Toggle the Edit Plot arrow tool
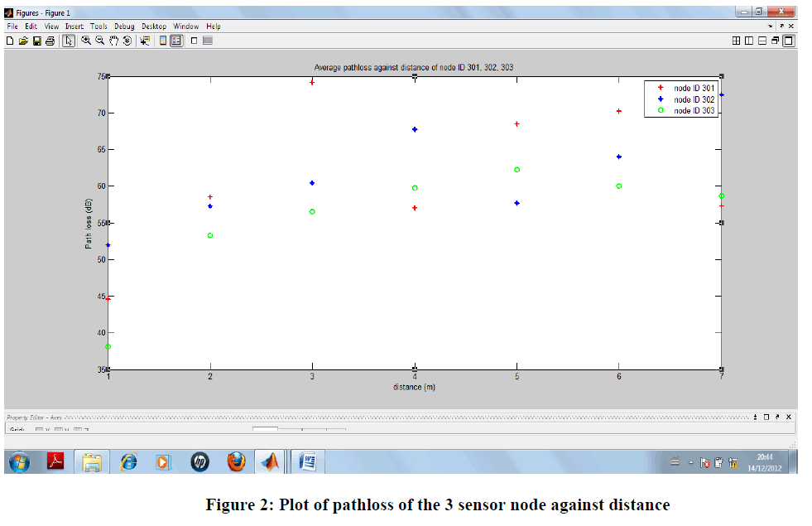 pos(69,40)
